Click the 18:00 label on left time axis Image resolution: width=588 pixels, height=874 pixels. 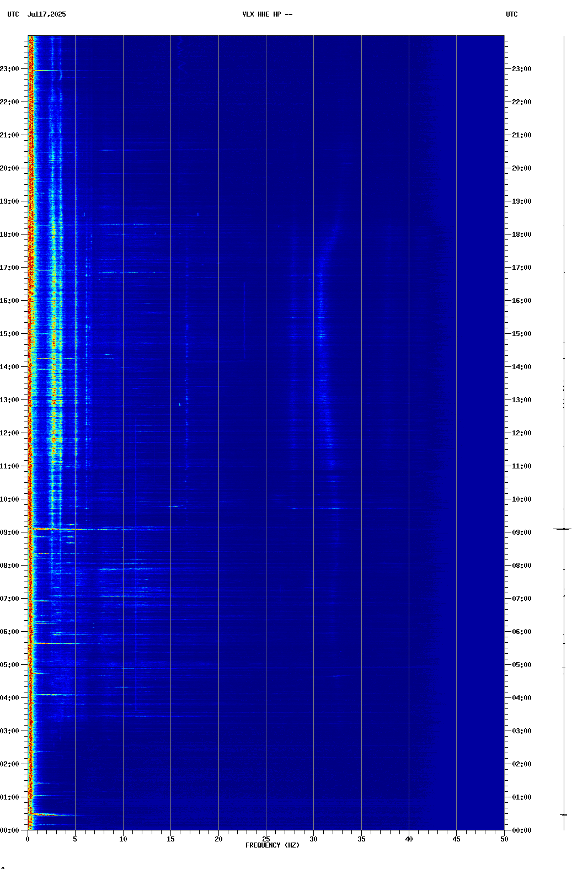9,235
